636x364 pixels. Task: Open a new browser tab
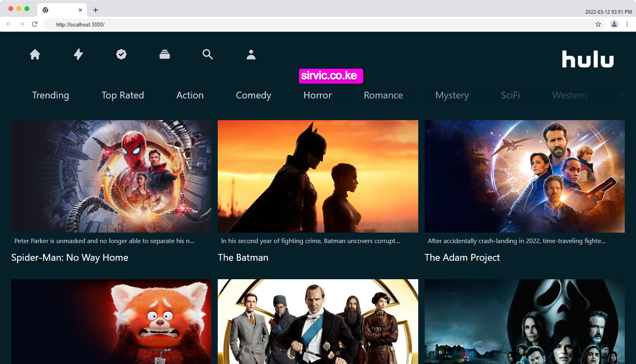click(x=96, y=10)
